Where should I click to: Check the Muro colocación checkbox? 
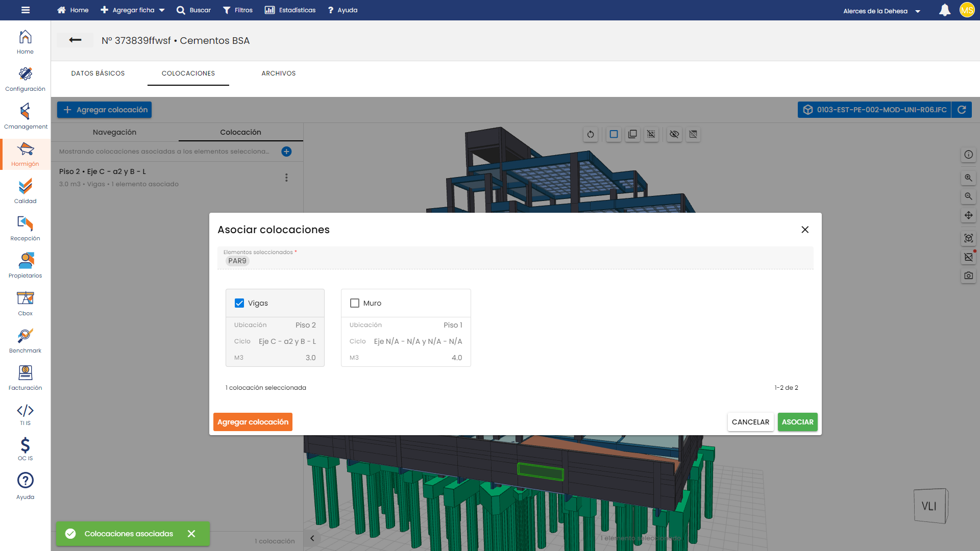355,303
